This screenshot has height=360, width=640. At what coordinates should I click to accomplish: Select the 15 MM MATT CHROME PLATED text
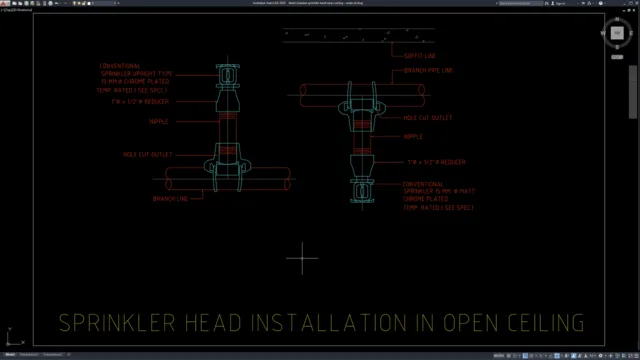439,195
